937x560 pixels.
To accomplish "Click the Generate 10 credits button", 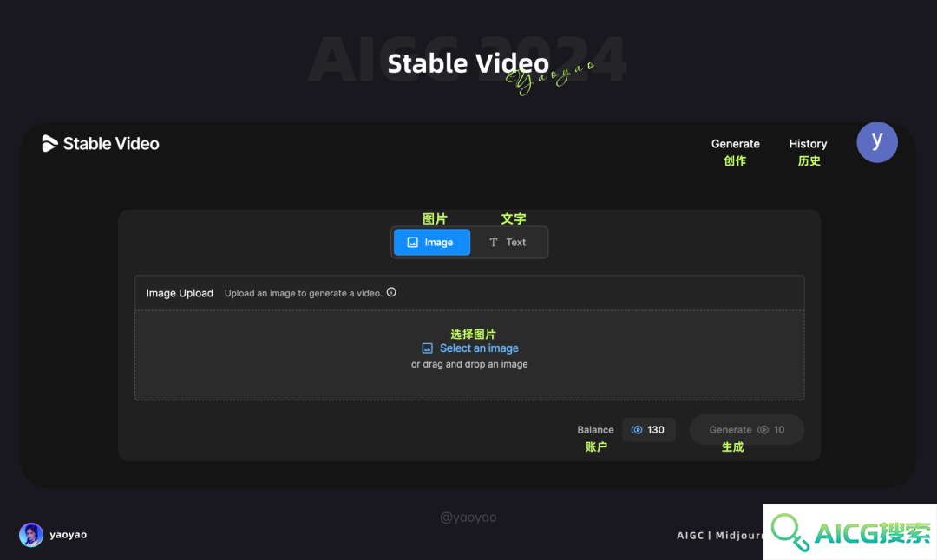I will pyautogui.click(x=746, y=430).
